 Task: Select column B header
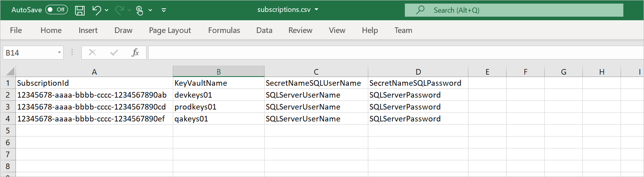coord(219,72)
